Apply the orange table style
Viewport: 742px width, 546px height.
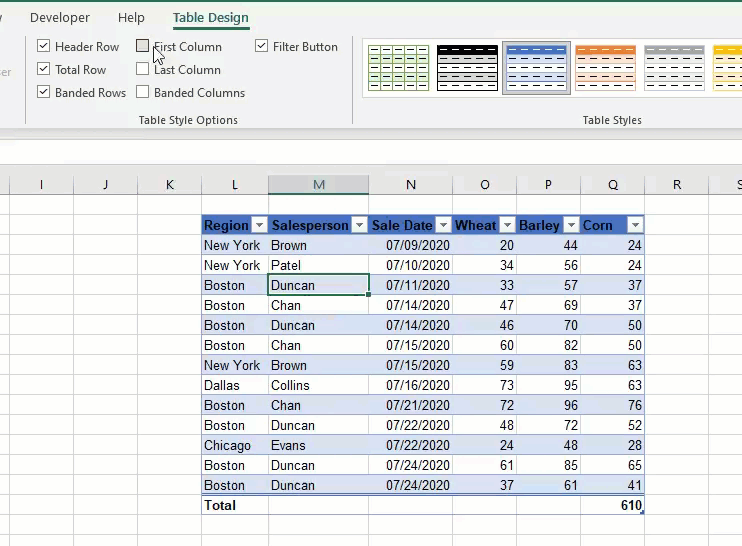tap(606, 68)
